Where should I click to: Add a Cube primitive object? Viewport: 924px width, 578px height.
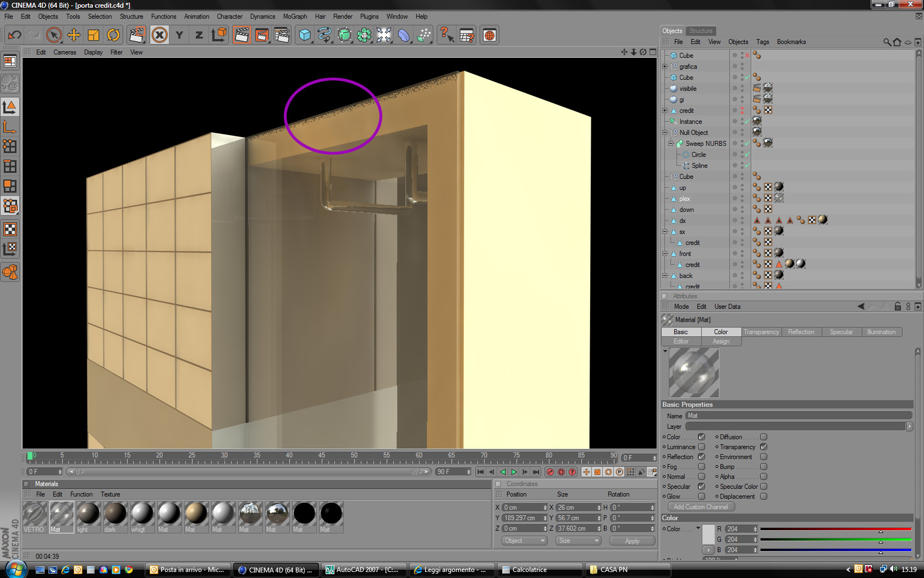pos(305,35)
